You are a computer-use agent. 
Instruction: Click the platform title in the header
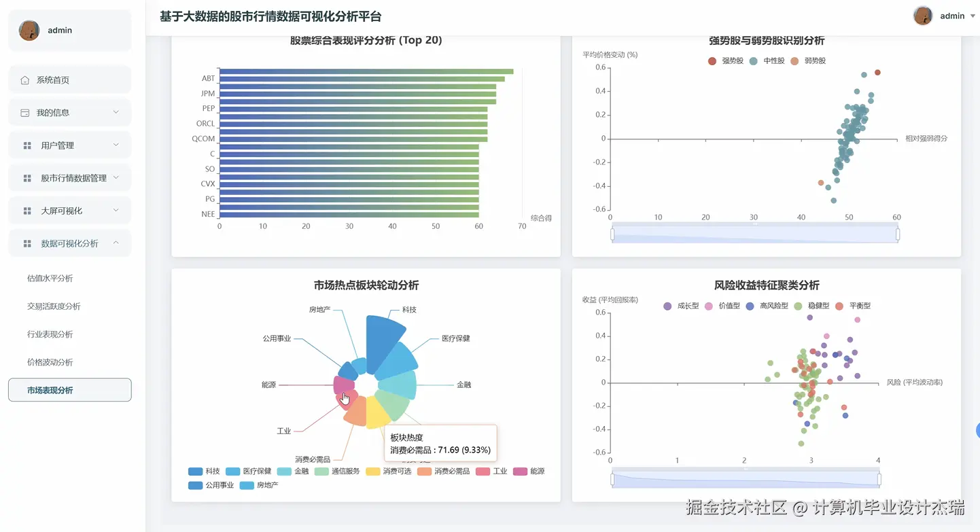click(x=270, y=16)
